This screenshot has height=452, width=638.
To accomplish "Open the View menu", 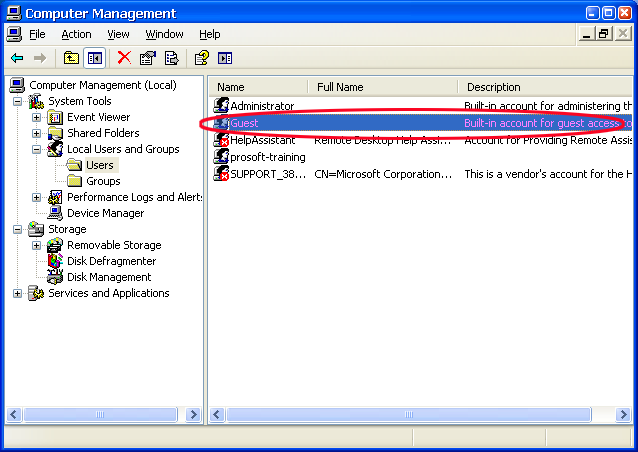I will click(x=118, y=34).
